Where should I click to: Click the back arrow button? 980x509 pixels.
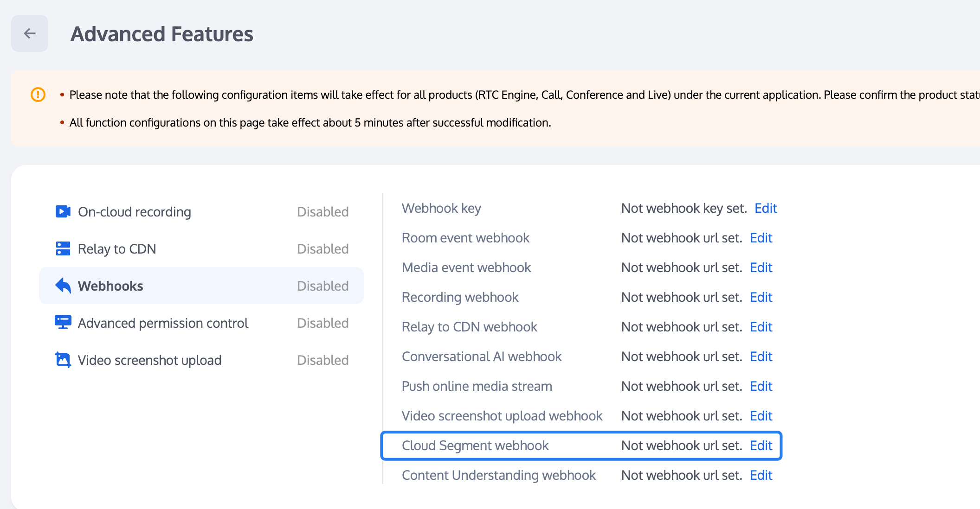[30, 33]
